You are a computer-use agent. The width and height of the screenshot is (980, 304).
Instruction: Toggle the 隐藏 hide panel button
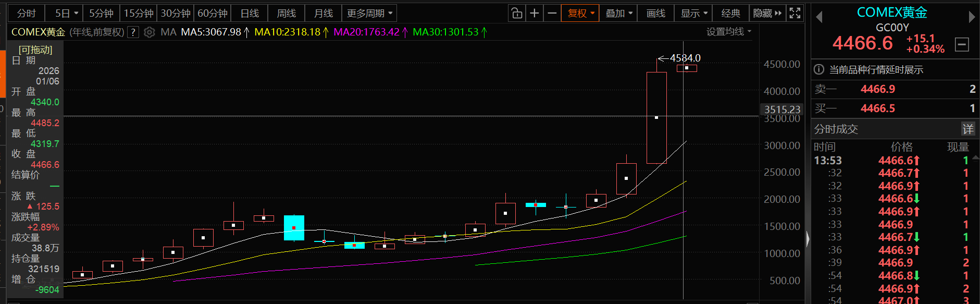(x=767, y=13)
